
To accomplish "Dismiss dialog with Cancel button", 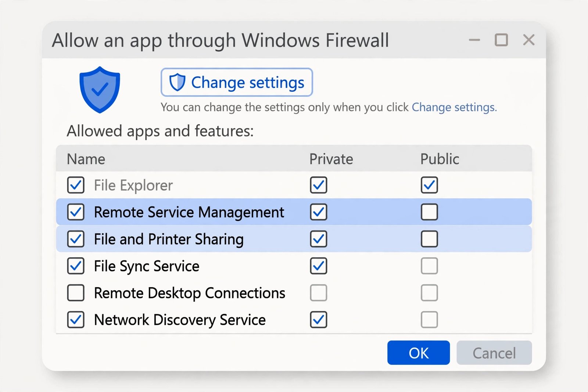I will pos(494,353).
